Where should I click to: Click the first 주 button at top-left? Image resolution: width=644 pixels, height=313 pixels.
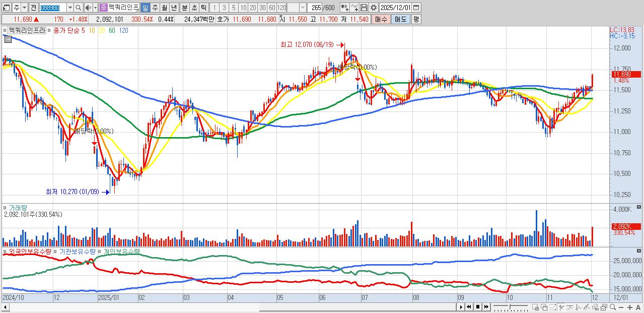tap(17, 8)
